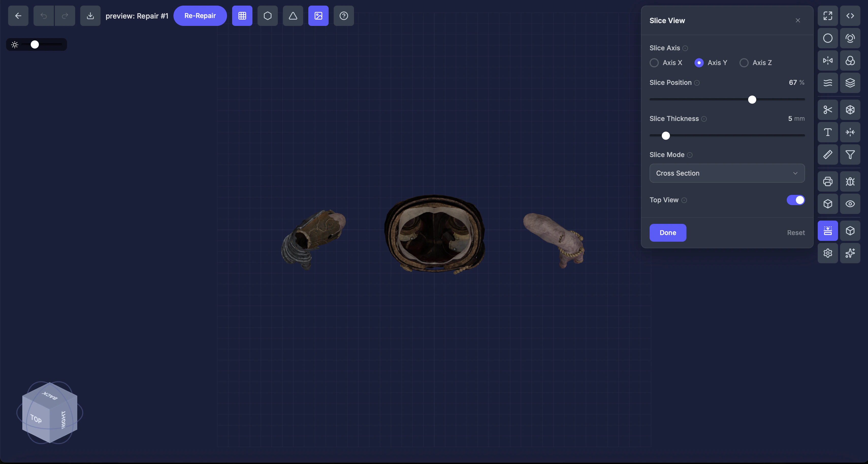Open the filter funnel tool
Screen dimensions: 868x464
tap(850, 155)
